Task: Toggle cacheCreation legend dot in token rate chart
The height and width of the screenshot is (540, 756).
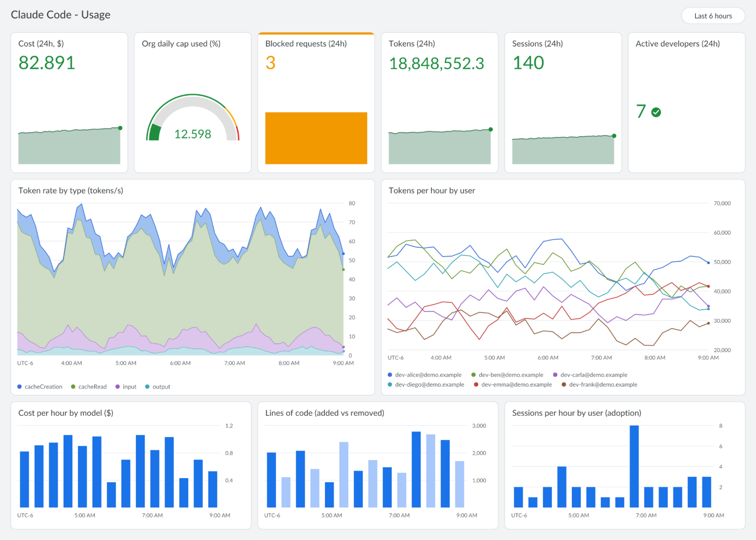Action: click(20, 386)
